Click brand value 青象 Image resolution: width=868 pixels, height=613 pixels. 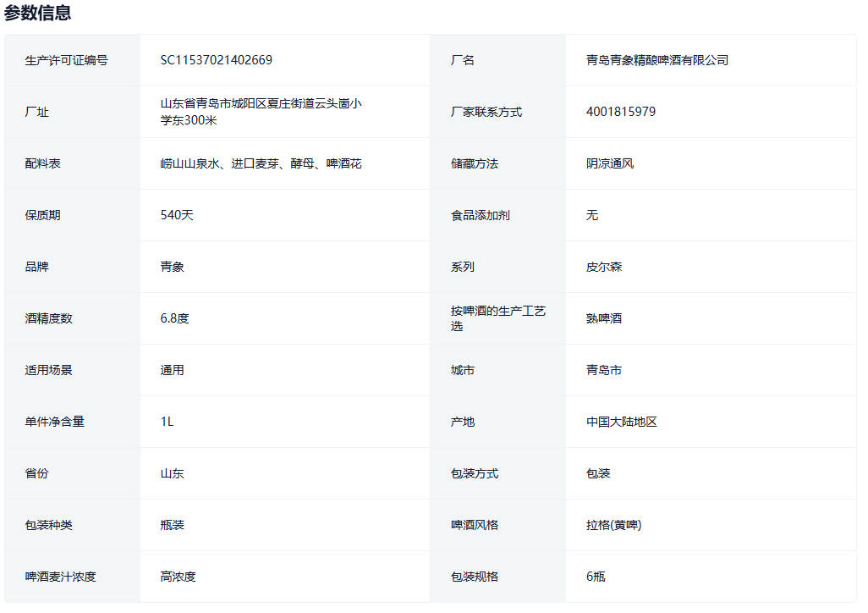(x=172, y=266)
